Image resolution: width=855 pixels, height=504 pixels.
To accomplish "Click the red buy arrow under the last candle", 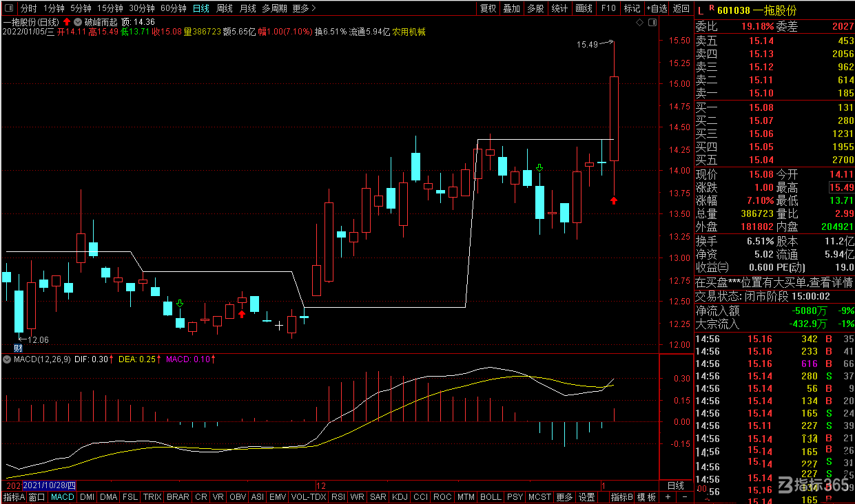I will click(x=614, y=200).
